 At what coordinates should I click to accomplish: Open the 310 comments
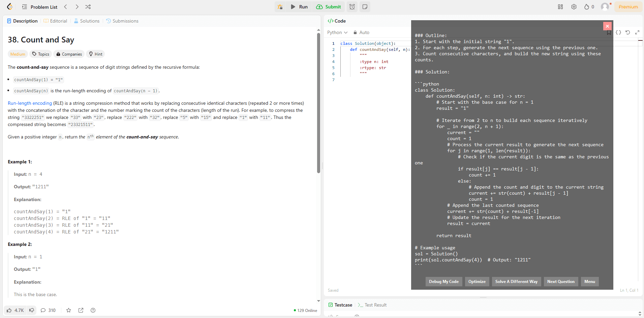pos(48,310)
